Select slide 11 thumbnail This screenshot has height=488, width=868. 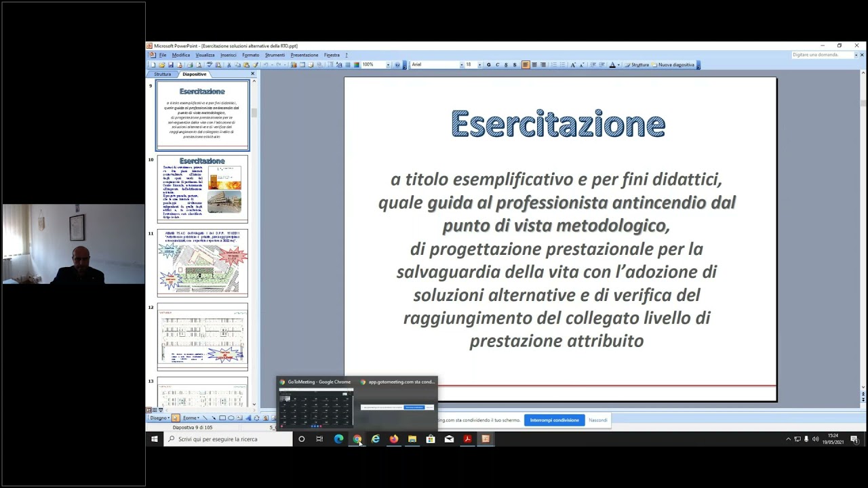point(203,263)
